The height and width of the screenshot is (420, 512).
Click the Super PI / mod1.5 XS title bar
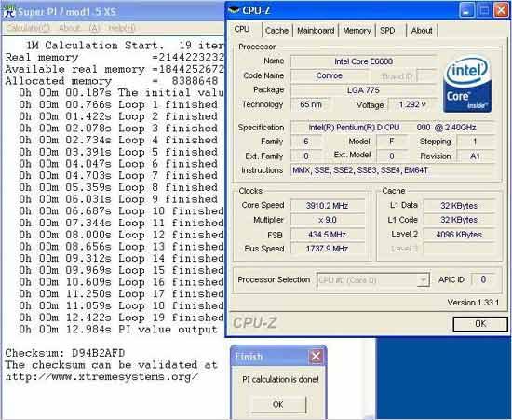[113, 12]
